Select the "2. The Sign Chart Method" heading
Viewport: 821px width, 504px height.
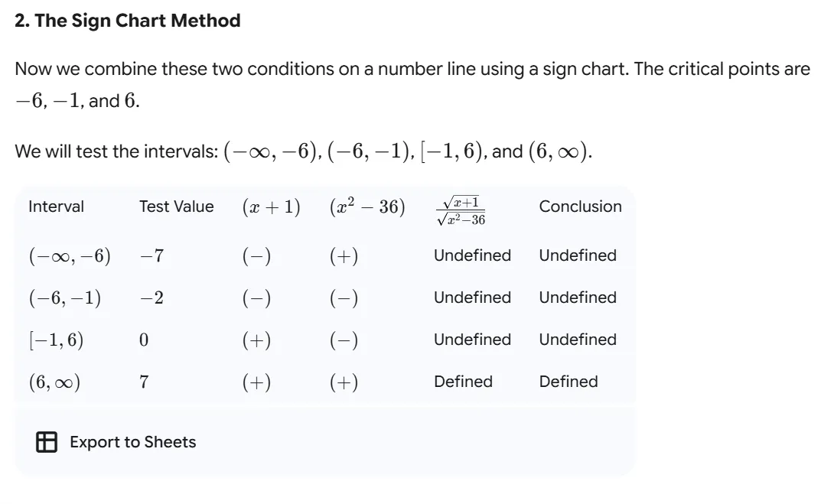(128, 21)
